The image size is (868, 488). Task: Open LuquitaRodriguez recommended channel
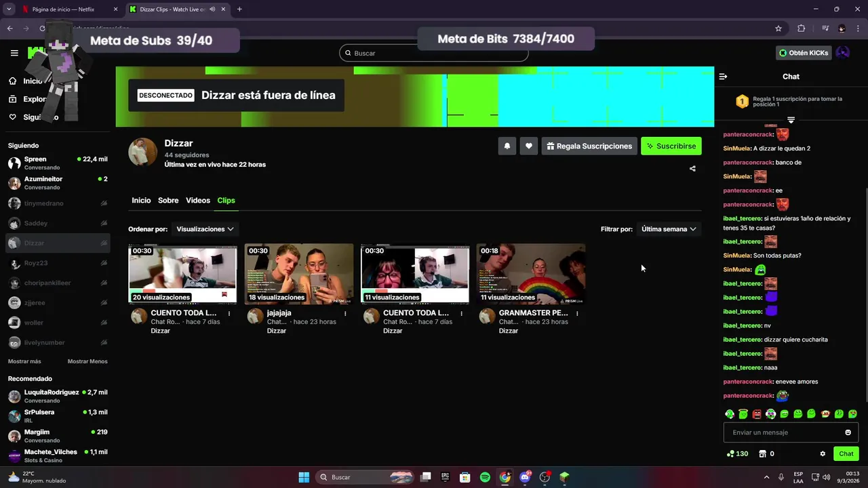tap(58, 396)
